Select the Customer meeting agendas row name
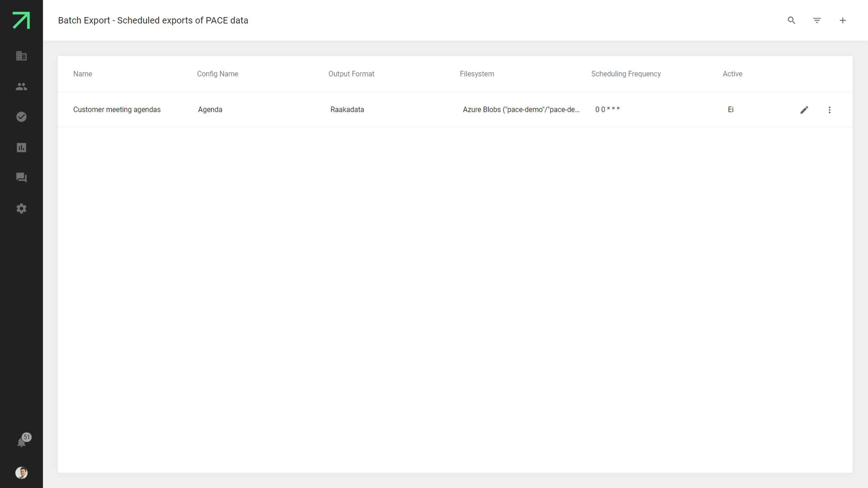 117,110
